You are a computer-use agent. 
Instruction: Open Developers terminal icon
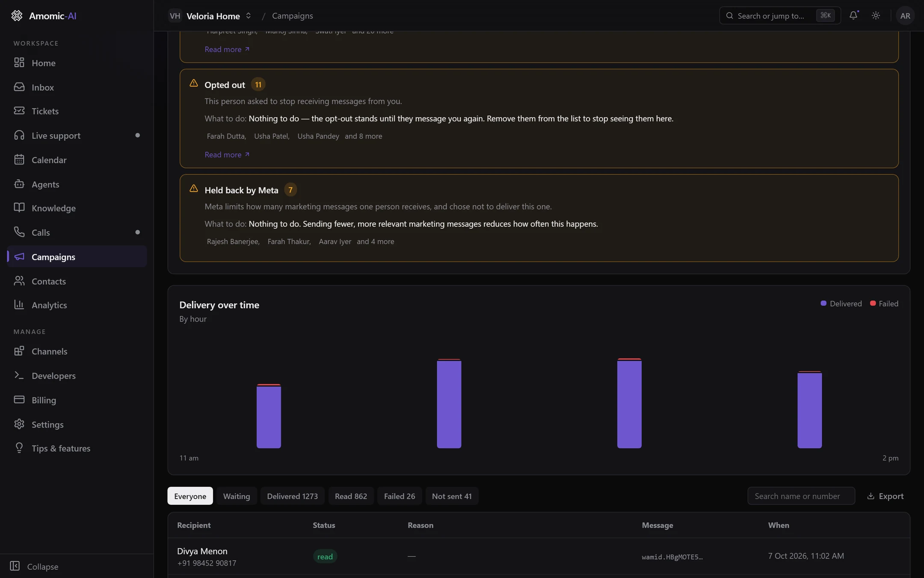[x=19, y=375]
